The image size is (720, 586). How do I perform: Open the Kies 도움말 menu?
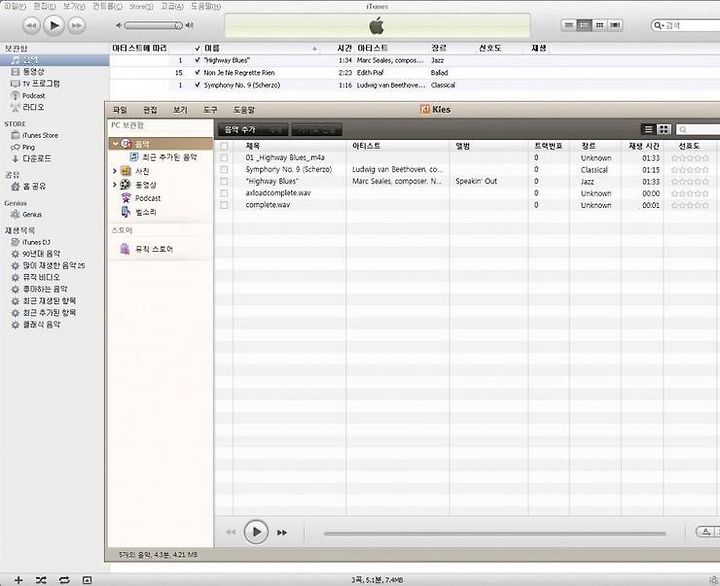(x=244, y=110)
